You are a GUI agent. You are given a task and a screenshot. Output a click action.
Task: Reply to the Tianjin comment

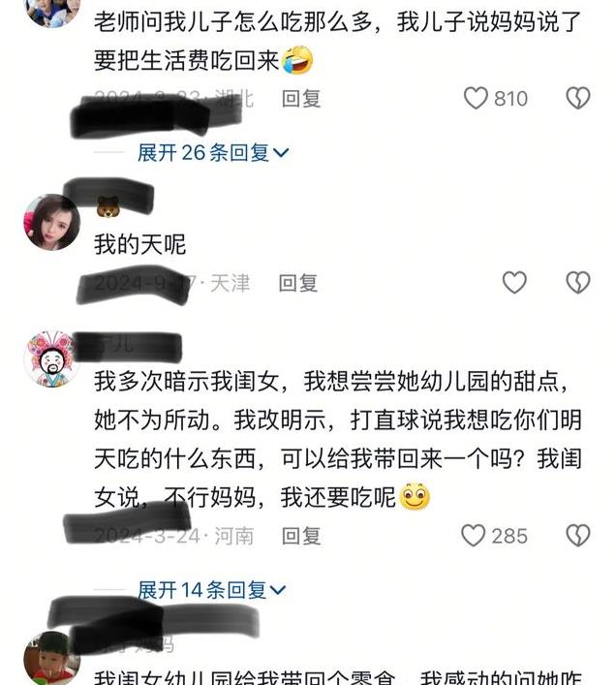click(297, 283)
